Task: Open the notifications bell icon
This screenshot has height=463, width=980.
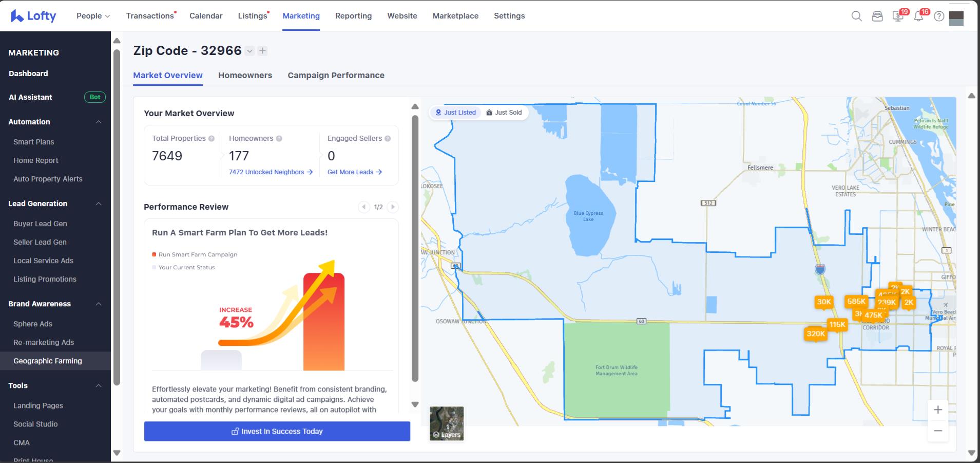Action: pos(918,16)
